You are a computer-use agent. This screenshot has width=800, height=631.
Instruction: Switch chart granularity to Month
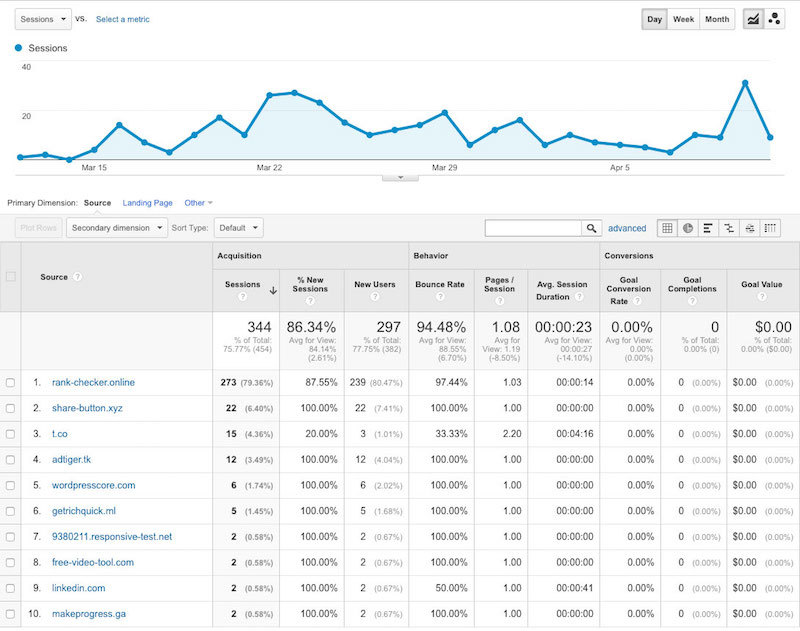717,19
